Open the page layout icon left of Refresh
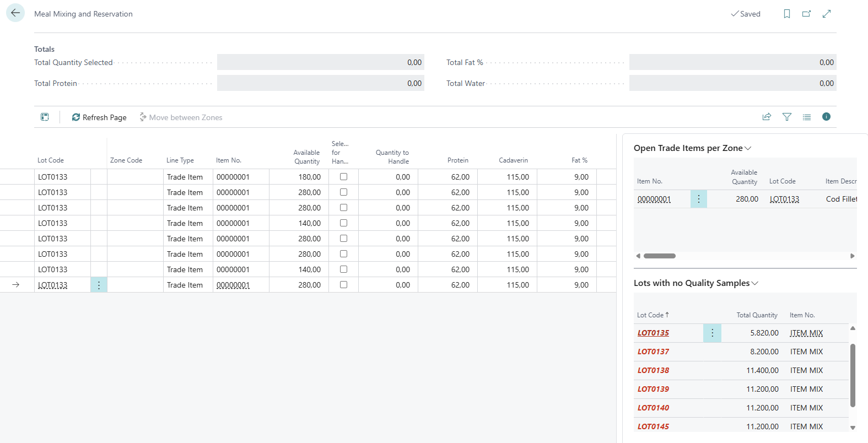The image size is (868, 443). (x=45, y=117)
